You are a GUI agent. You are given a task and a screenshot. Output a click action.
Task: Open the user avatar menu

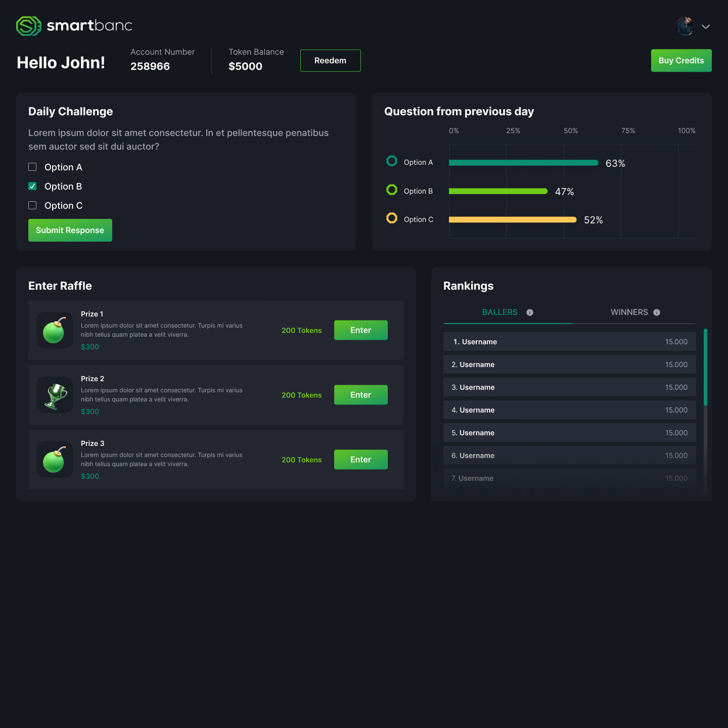point(686,26)
